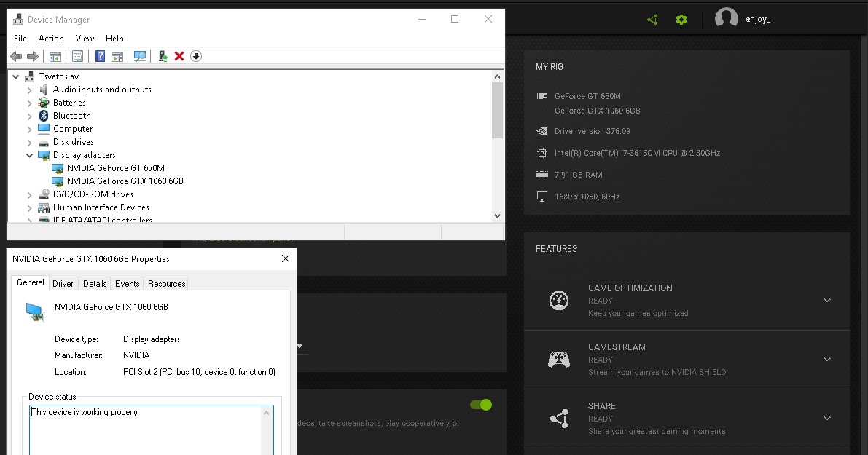Click the Device Manager scroll up arrow
This screenshot has width=868, height=455.
pos(497,77)
